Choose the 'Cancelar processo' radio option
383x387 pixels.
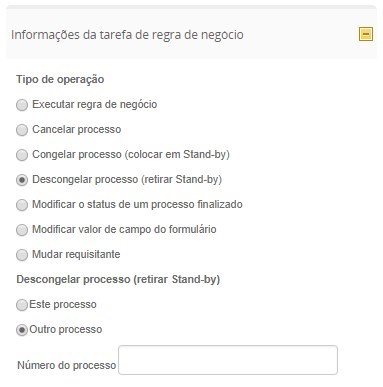tap(22, 130)
